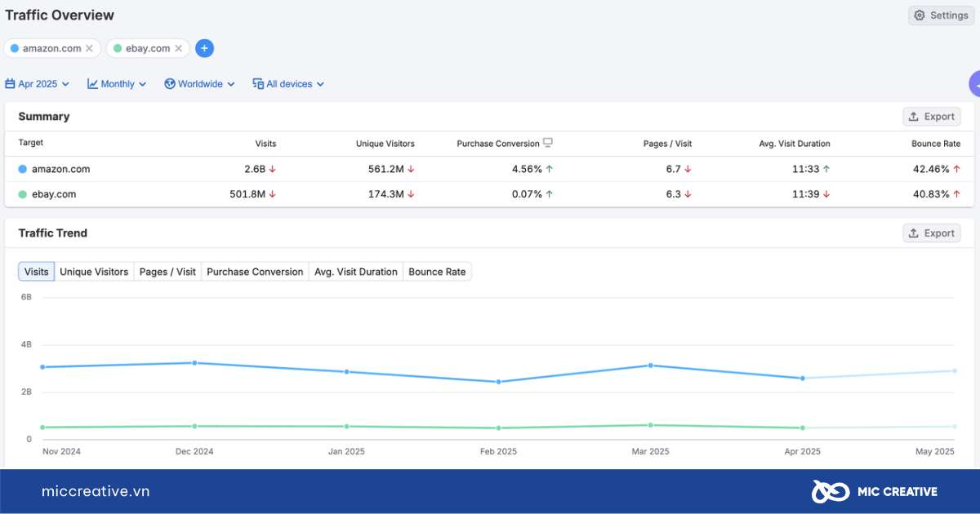Click the blue color dot in amazon.com summary row
Screen dimensions: 980x514
(23, 170)
